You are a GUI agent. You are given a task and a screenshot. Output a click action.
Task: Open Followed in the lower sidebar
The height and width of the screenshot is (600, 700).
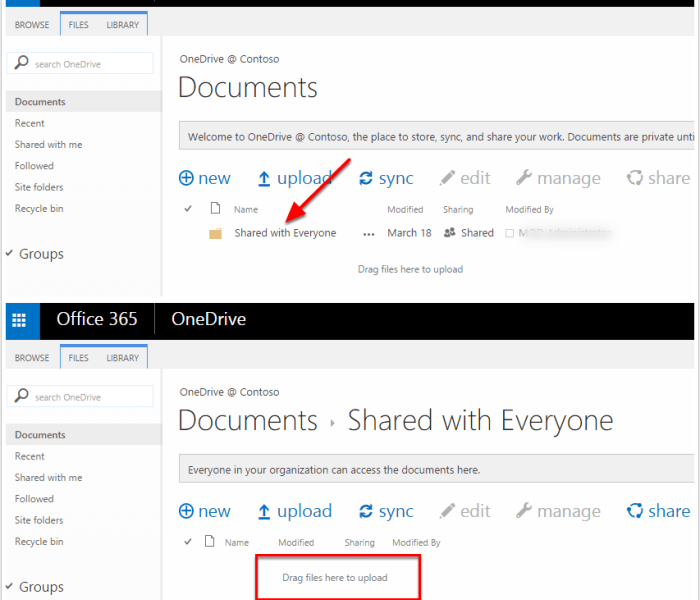34,499
